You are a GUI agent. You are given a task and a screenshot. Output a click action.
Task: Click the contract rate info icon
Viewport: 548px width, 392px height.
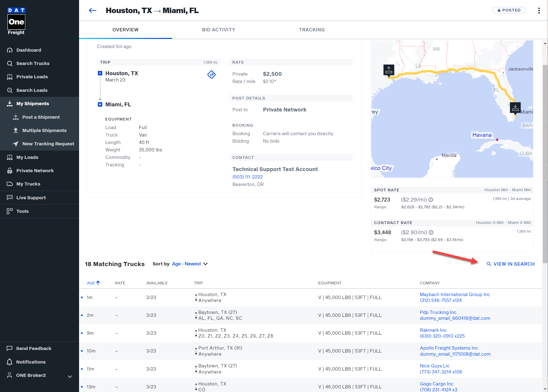(x=431, y=232)
